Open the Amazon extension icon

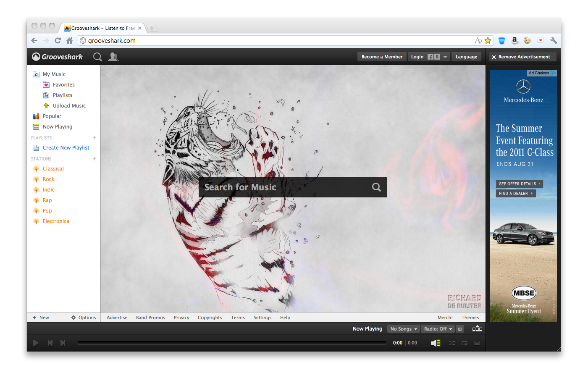[514, 41]
